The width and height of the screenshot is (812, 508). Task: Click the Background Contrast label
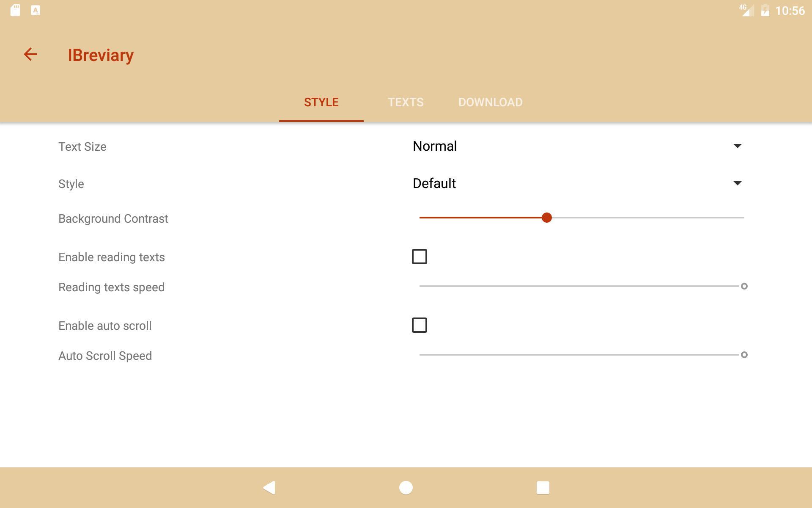pyautogui.click(x=113, y=219)
